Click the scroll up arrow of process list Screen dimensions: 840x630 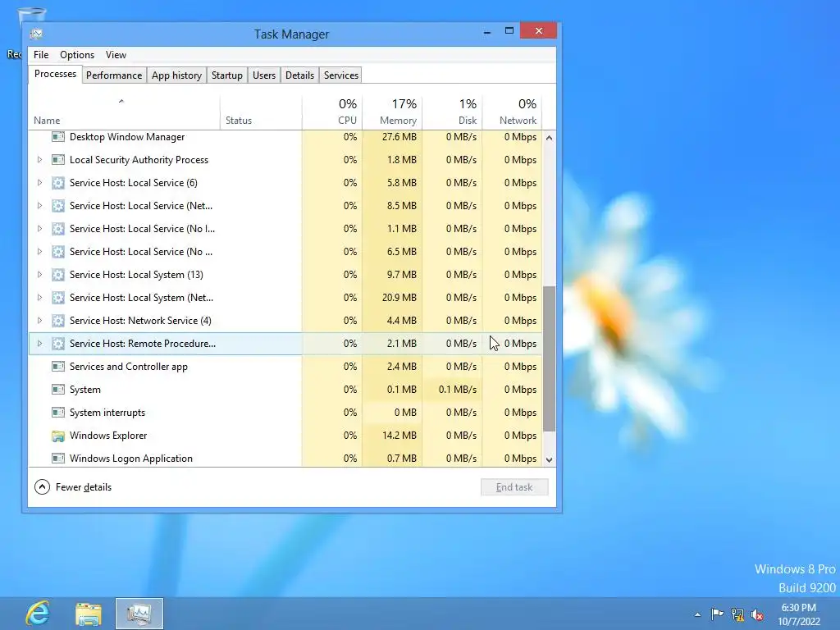pyautogui.click(x=549, y=138)
